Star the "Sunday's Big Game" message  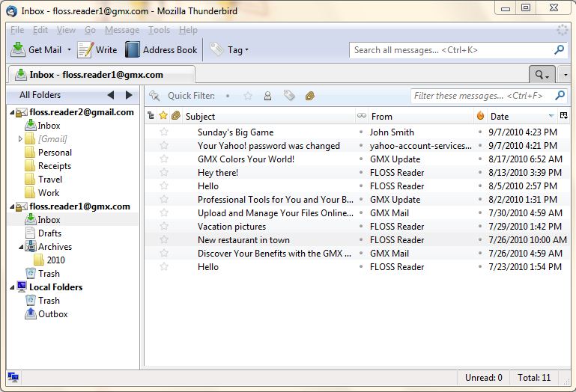click(x=164, y=132)
